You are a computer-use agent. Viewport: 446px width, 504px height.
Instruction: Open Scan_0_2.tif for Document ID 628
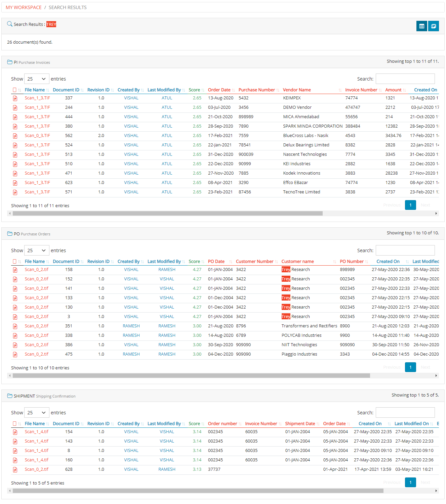coord(37,469)
